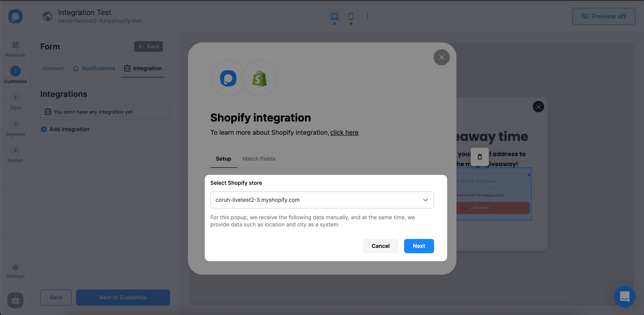Click the click here link for Shopify info
The image size is (644, 315).
point(344,132)
